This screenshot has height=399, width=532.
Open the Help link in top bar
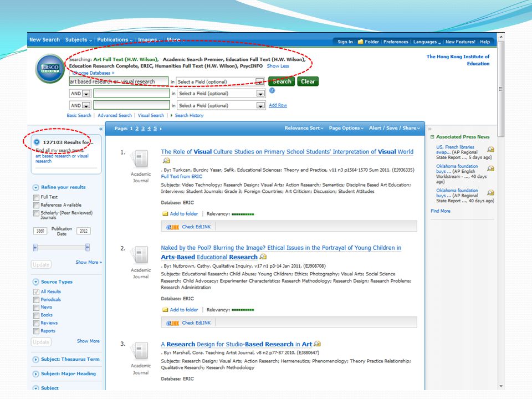[x=485, y=42]
